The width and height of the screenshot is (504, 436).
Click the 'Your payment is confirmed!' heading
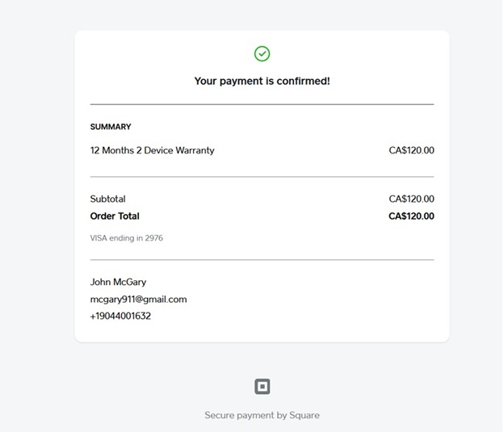(x=262, y=82)
